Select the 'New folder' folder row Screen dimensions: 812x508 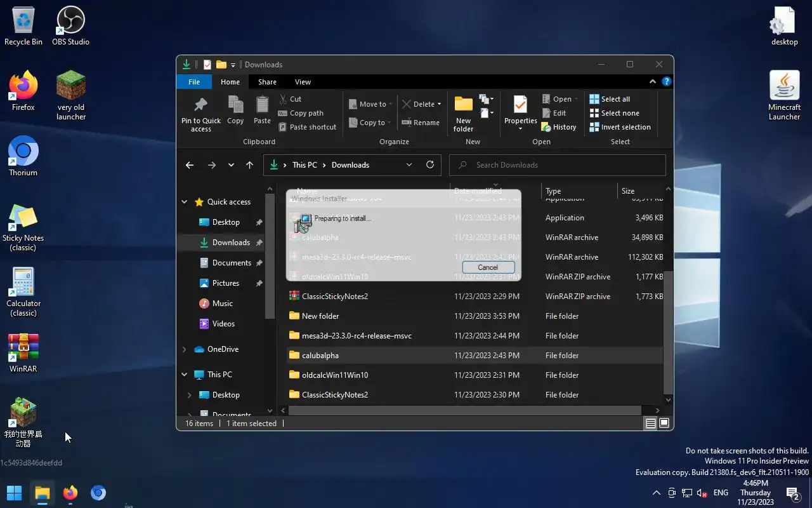475,316
